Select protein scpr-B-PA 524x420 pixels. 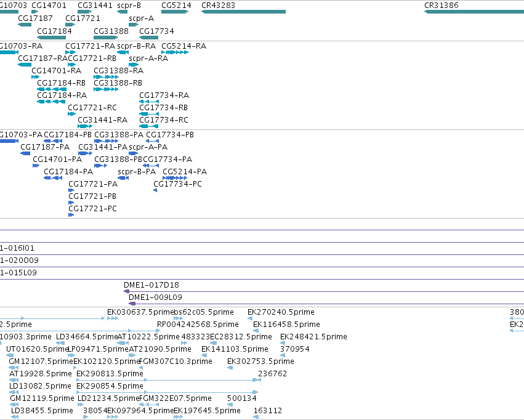coord(137,172)
